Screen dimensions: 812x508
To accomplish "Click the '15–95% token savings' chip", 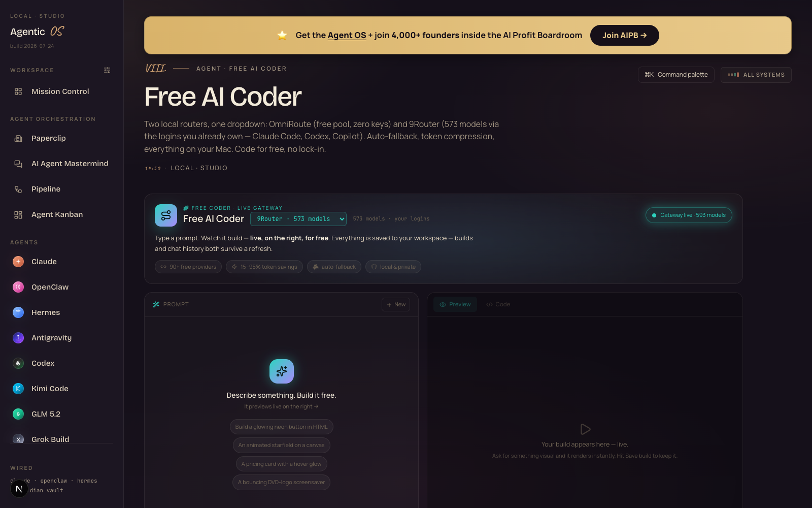I will pyautogui.click(x=264, y=267).
